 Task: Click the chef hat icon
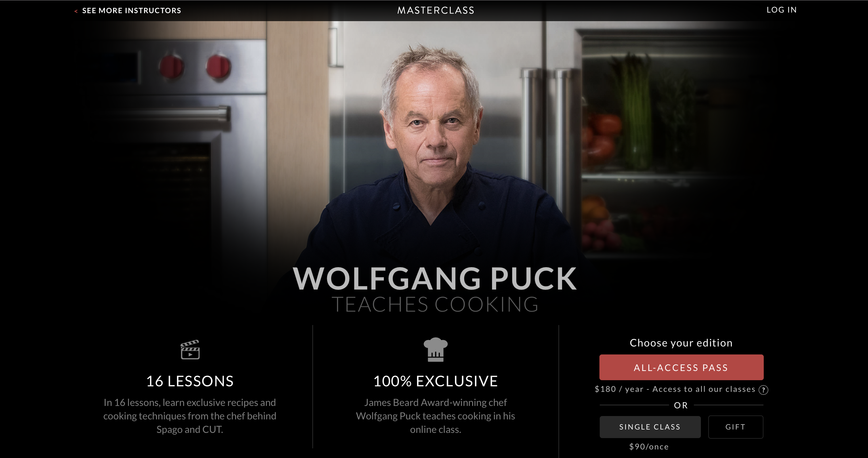tap(435, 349)
